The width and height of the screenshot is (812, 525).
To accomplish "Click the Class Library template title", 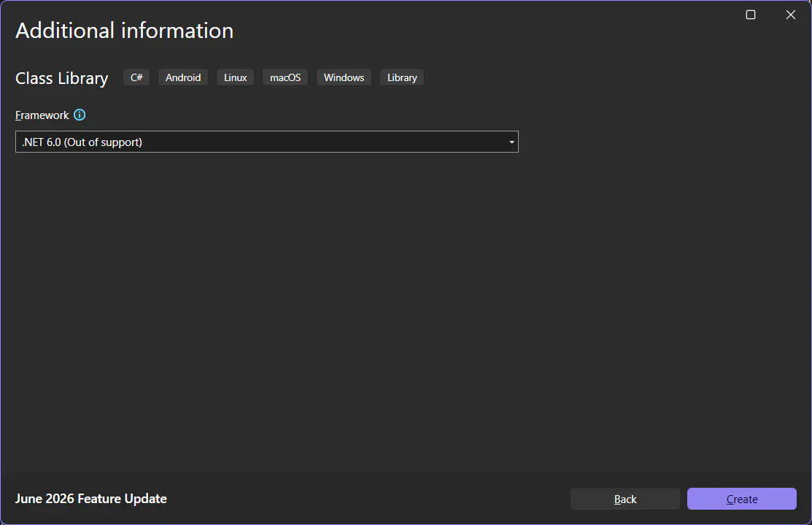I will pos(61,78).
